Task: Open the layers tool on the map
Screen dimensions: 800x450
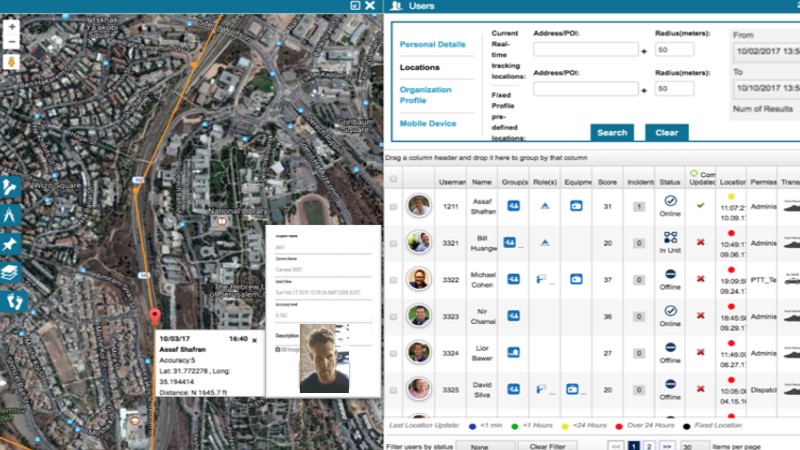Action: coord(11,271)
